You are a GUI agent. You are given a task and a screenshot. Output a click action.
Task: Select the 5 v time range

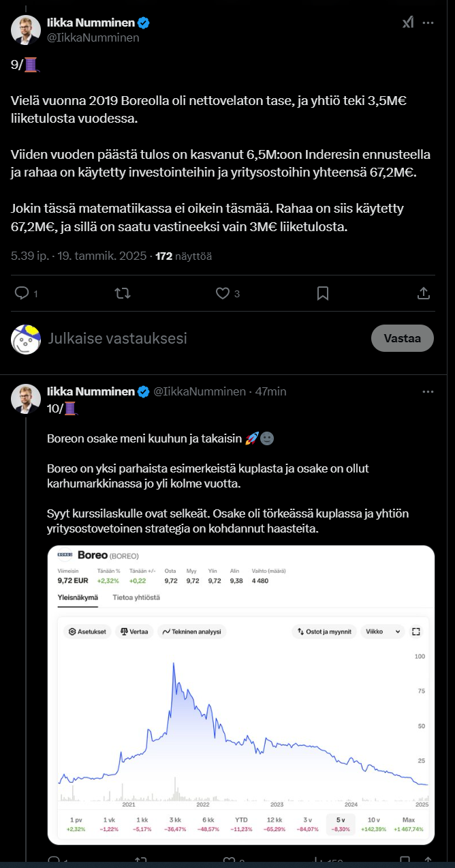pos(339,824)
